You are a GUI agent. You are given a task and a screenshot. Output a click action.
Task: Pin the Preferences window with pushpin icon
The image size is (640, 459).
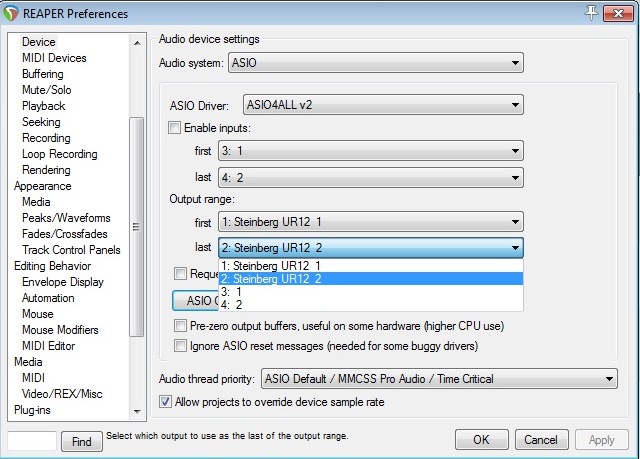[x=591, y=13]
